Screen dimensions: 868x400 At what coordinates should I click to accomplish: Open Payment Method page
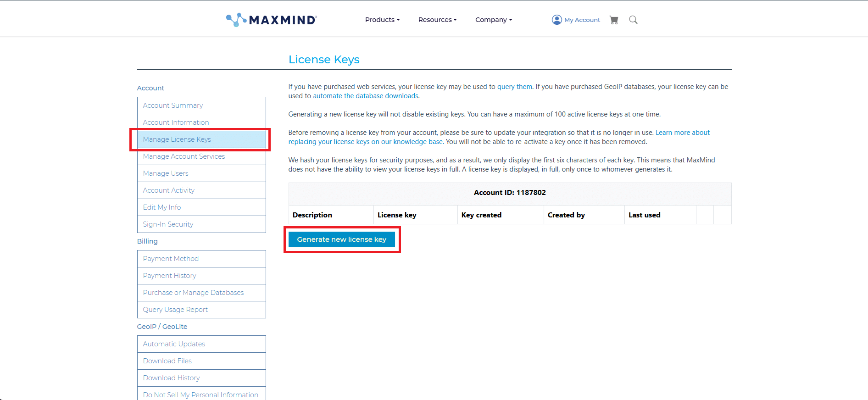[x=201, y=259]
